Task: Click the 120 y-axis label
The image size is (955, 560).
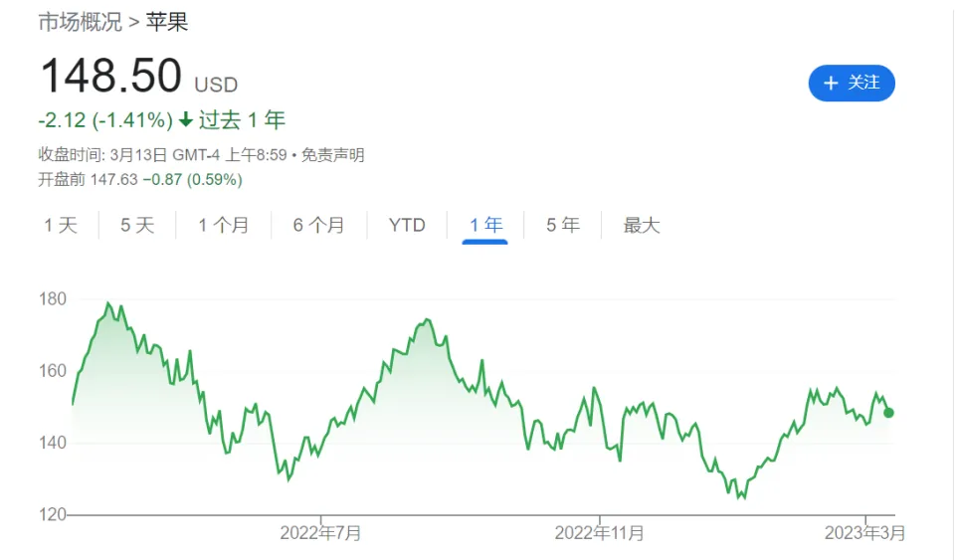Action: pos(53,514)
